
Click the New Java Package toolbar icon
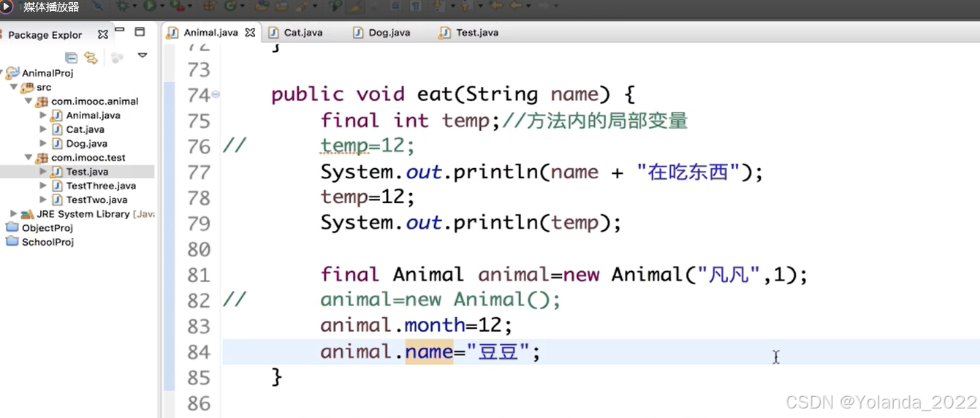[x=209, y=7]
